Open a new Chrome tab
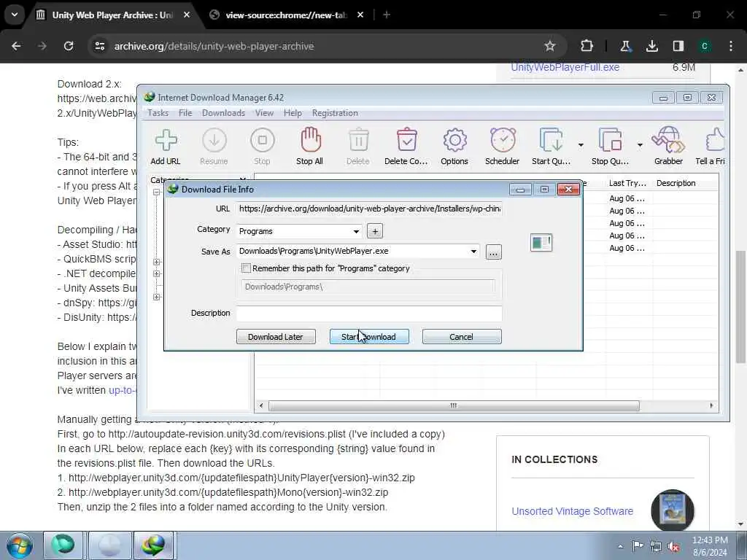Screen dimensions: 747x560 coord(387,15)
